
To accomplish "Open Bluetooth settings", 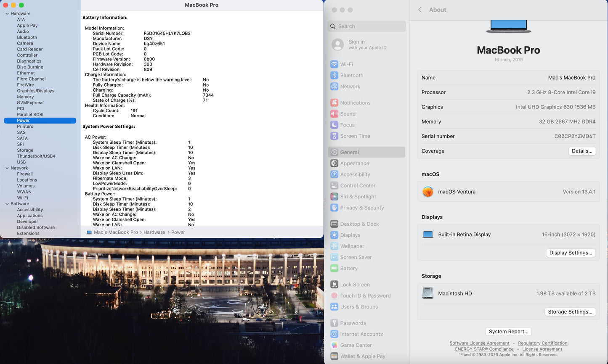I will (x=352, y=75).
